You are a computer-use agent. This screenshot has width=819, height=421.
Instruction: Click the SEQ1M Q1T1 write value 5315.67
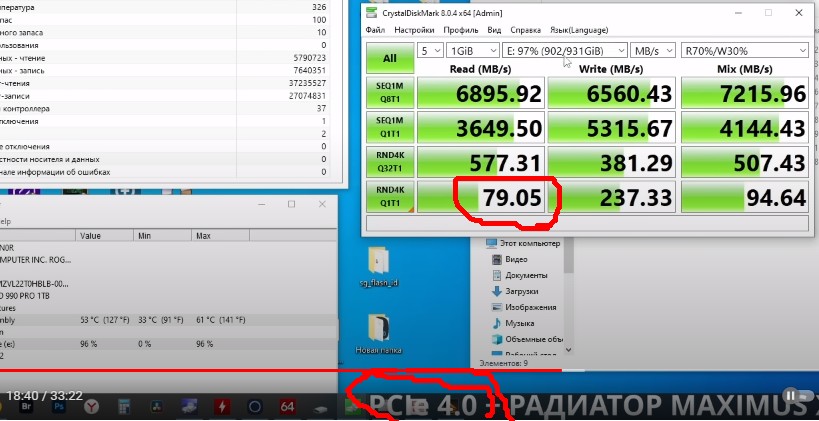point(612,127)
